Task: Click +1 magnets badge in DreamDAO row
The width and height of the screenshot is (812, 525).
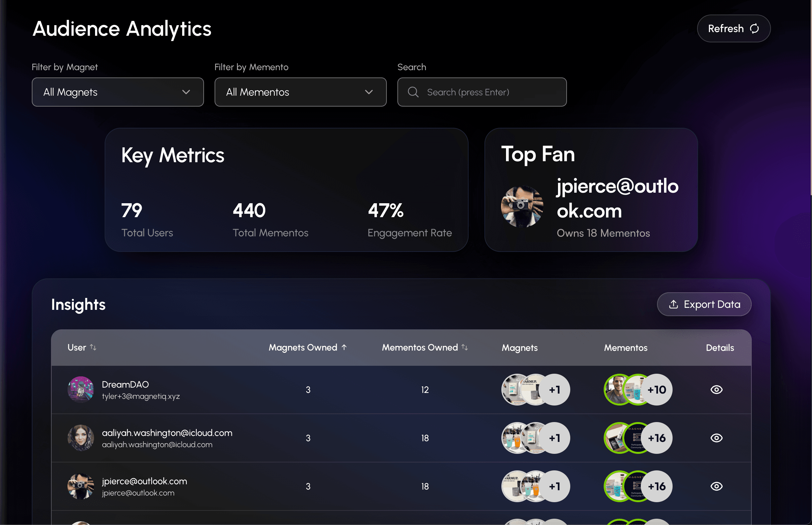Action: [554, 390]
